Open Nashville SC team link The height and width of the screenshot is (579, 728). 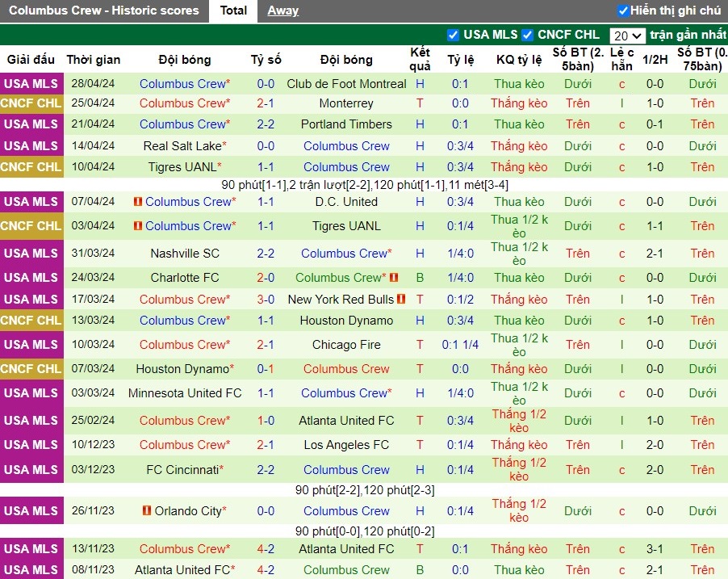[185, 254]
